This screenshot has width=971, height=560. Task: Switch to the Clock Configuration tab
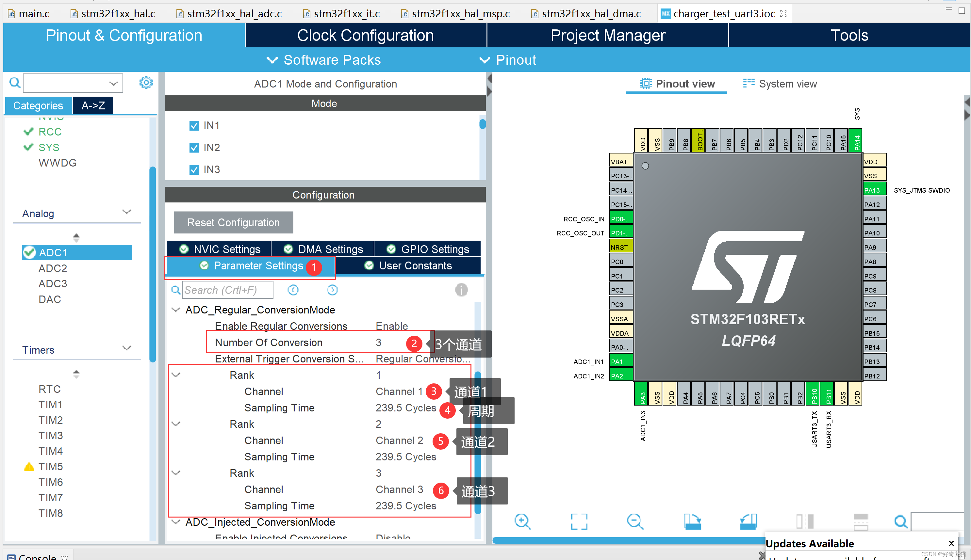point(366,35)
